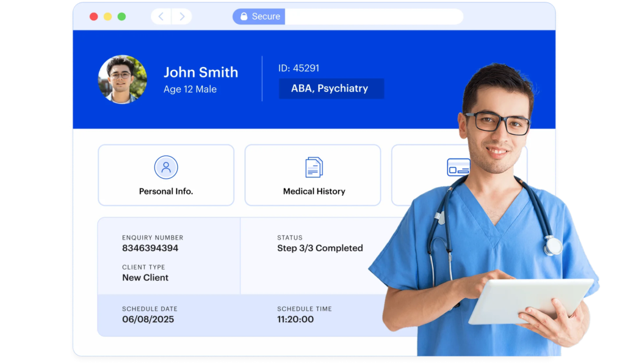Image resolution: width=625 pixels, height=364 pixels.
Task: Click the person icon in Personal Info. card
Action: tap(166, 167)
